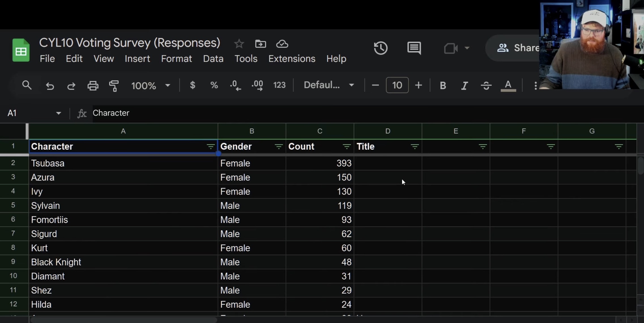Toggle italic formatting
Screen dimensions: 644x323
coord(464,85)
